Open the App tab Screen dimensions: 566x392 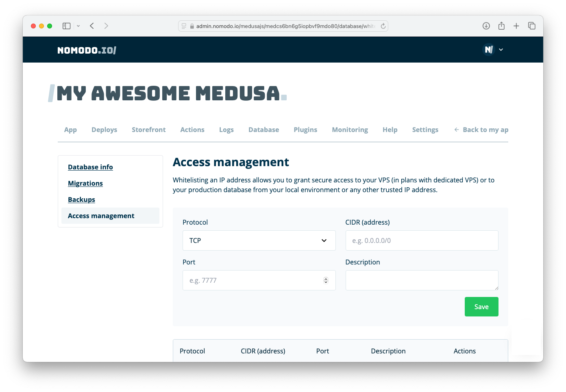(70, 130)
